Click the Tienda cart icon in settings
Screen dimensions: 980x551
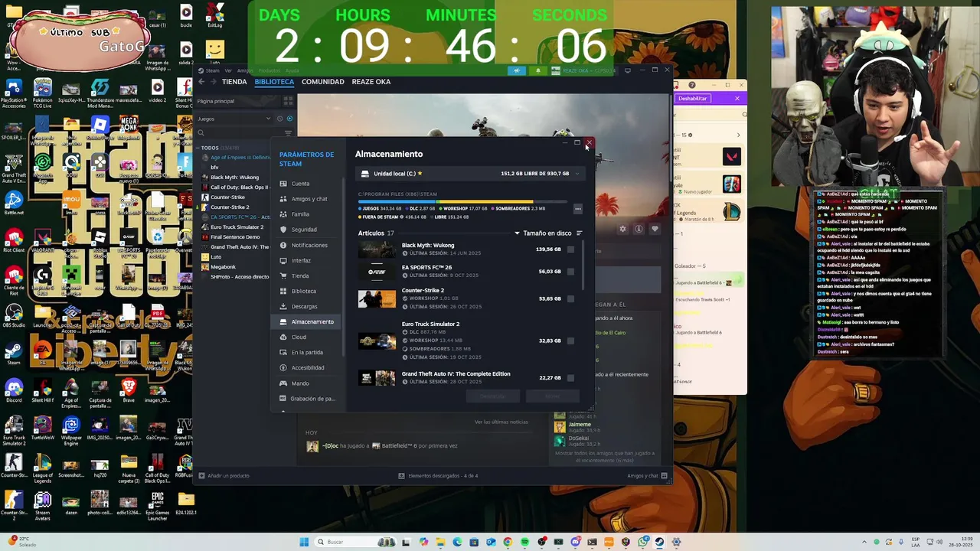click(x=283, y=275)
